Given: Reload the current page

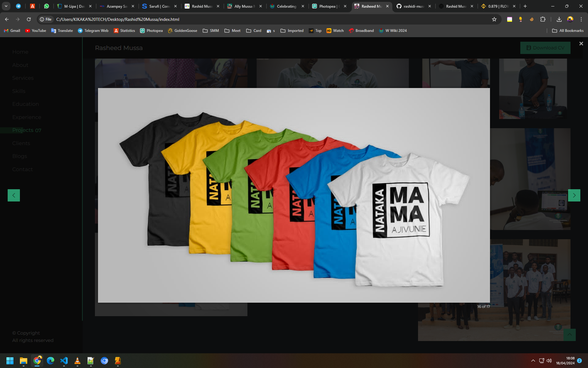Looking at the screenshot, I should [x=29, y=19].
